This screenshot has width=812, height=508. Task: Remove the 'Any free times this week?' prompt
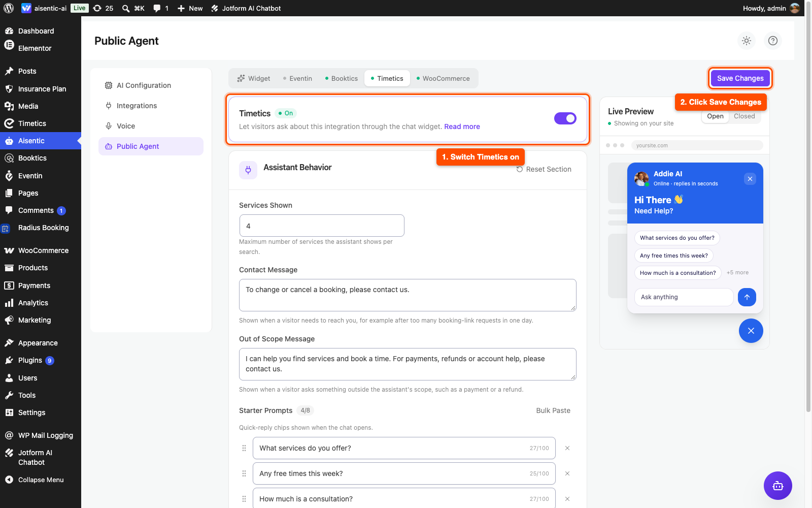click(x=567, y=473)
